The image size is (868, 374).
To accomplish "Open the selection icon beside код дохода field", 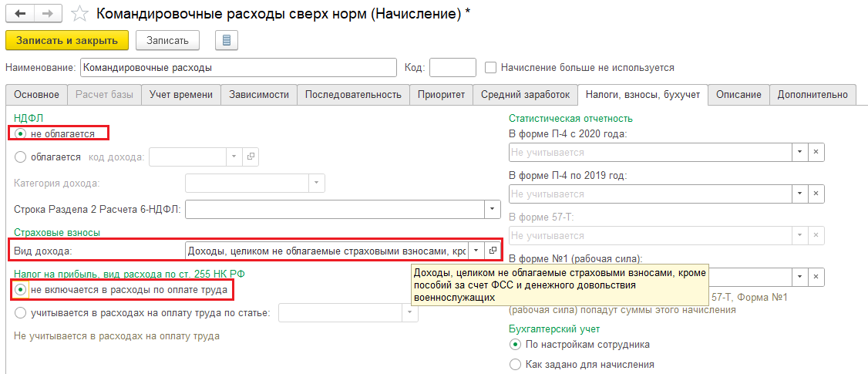I will pyautogui.click(x=251, y=157).
